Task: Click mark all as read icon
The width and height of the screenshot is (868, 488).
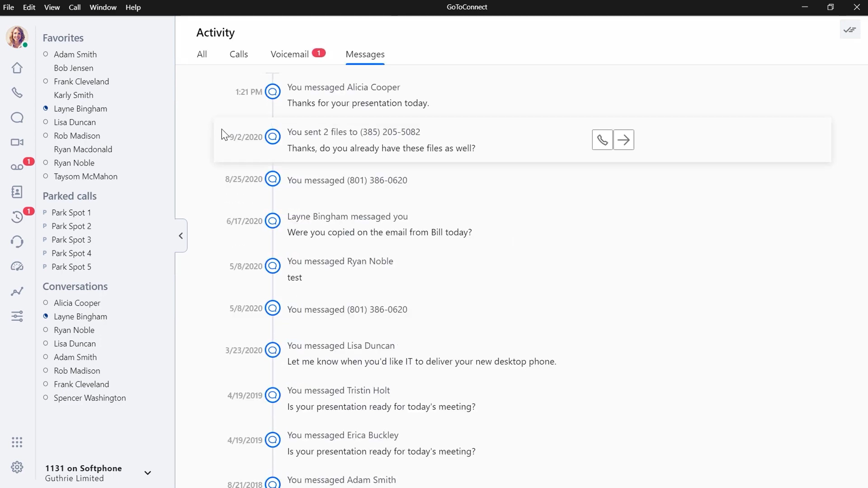Action: 850,30
